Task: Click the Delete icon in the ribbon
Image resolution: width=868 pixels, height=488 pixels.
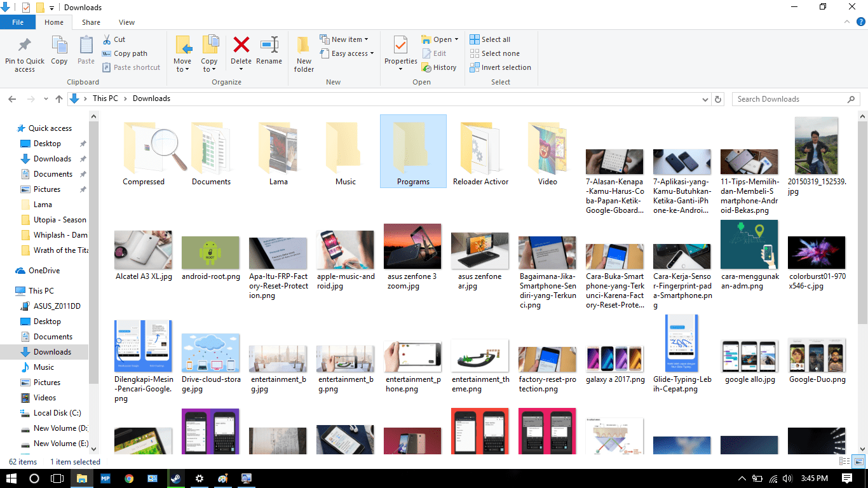Action: coord(241,50)
